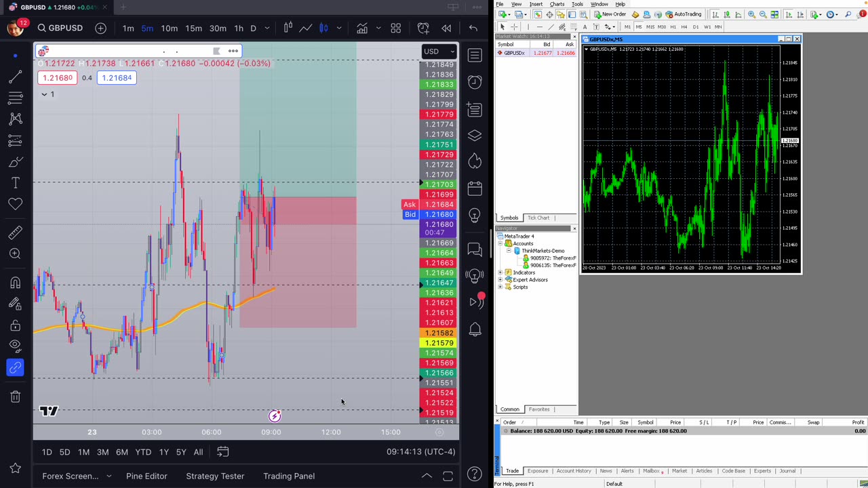Open the Pine Editor tab
This screenshot has height=488, width=868.
(x=146, y=476)
